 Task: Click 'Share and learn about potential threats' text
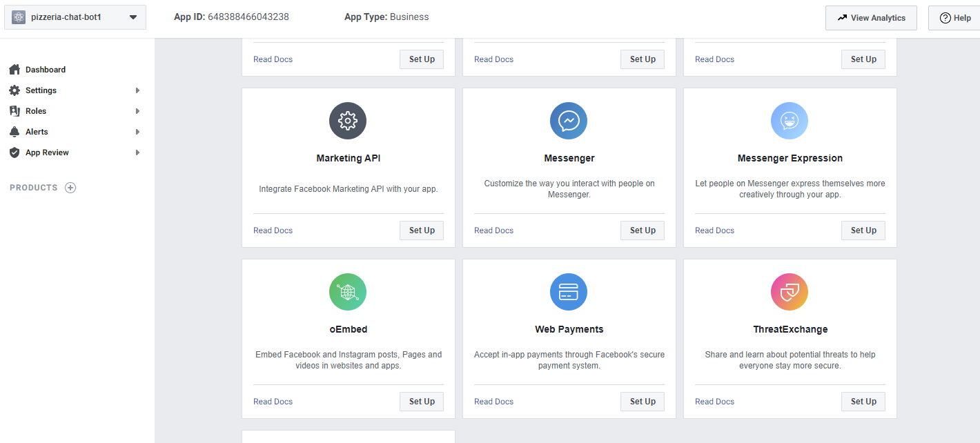coord(790,360)
